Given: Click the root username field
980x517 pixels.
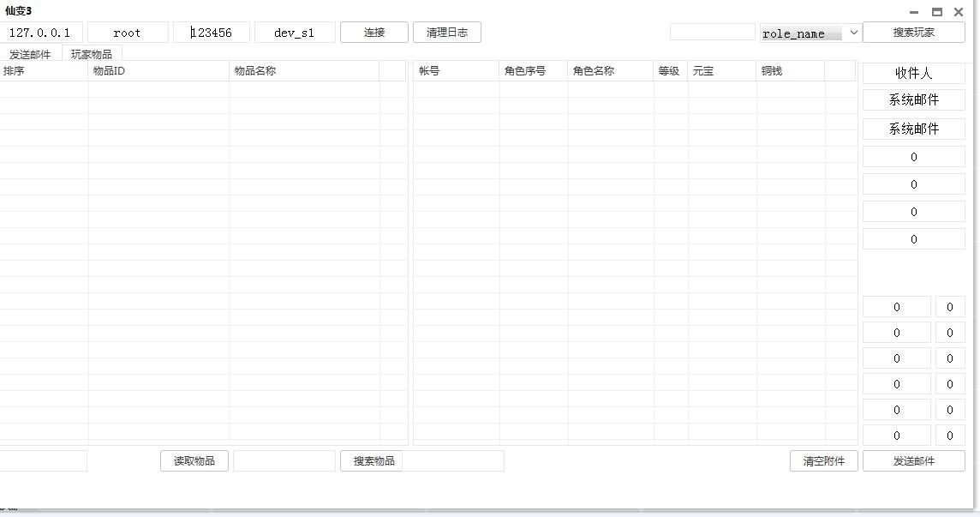Looking at the screenshot, I should coord(127,33).
